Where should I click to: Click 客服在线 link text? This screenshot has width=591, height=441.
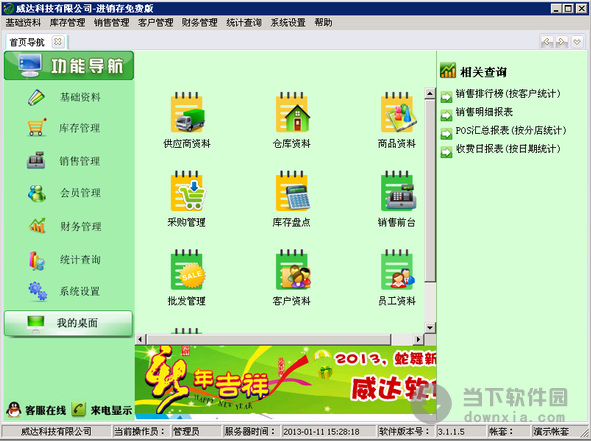45,410
